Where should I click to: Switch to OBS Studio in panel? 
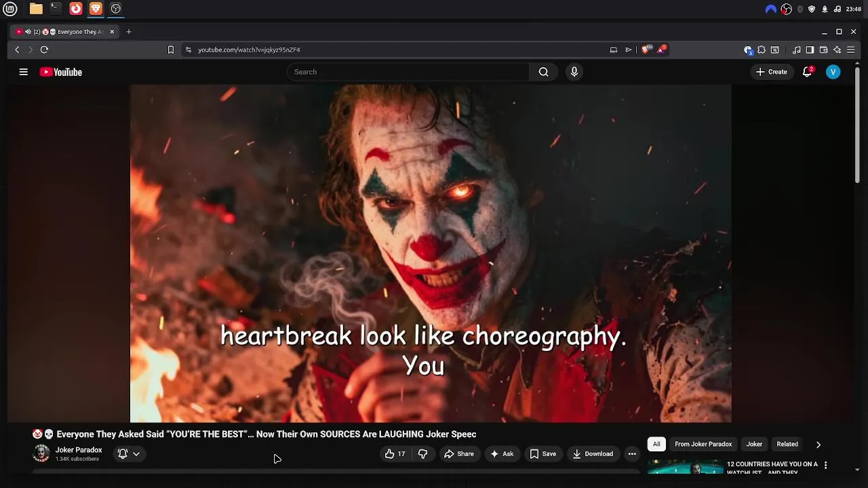[116, 9]
